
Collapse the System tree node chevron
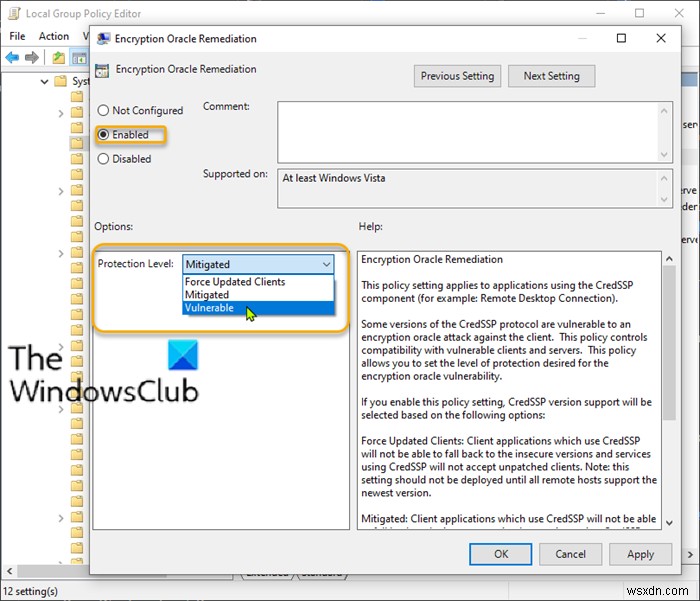(44, 82)
